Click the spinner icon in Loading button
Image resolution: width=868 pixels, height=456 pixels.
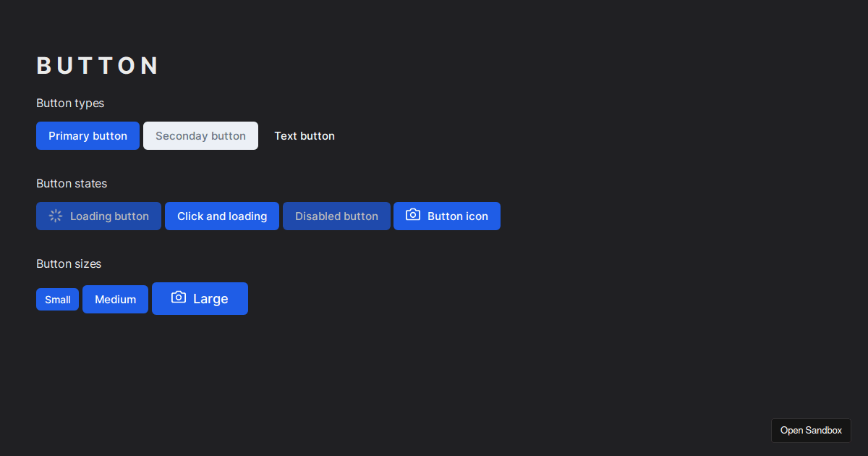(56, 216)
